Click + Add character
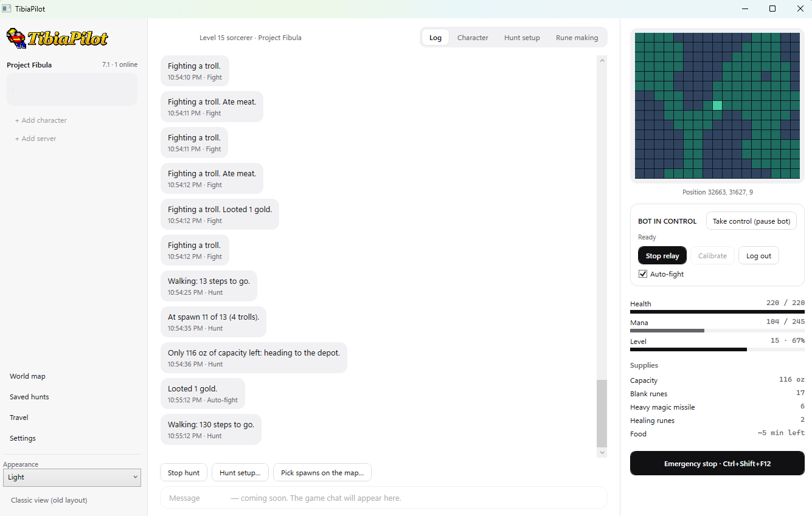812x516 pixels. click(41, 120)
